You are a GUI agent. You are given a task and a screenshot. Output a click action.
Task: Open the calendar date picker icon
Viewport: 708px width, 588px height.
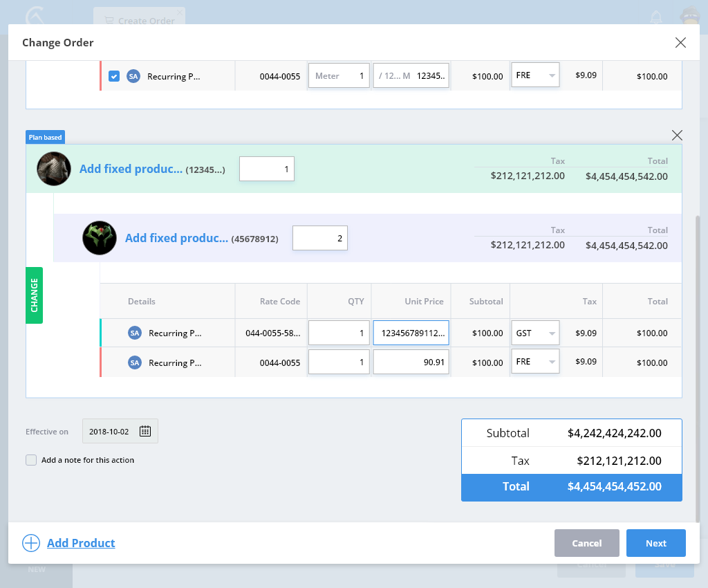(145, 431)
